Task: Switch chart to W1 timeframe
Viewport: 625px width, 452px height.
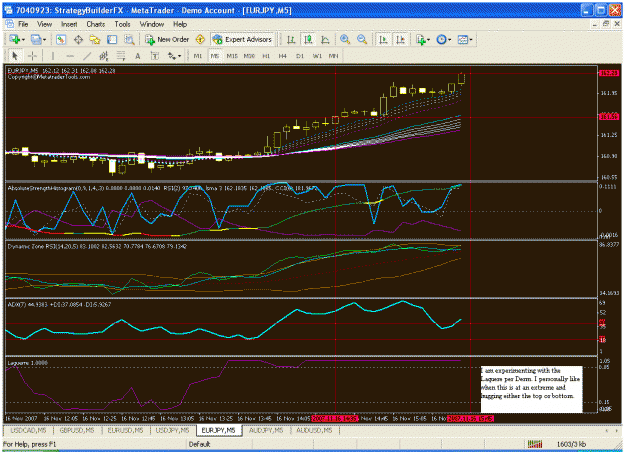Action: [317, 56]
